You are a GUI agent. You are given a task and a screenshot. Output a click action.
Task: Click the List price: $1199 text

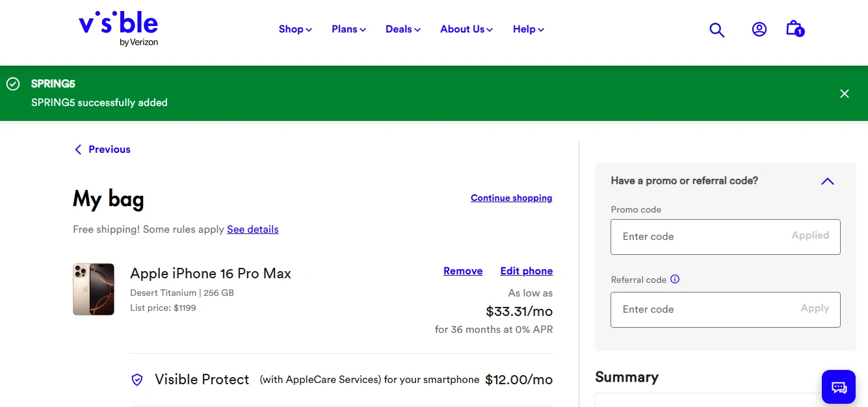[163, 308]
